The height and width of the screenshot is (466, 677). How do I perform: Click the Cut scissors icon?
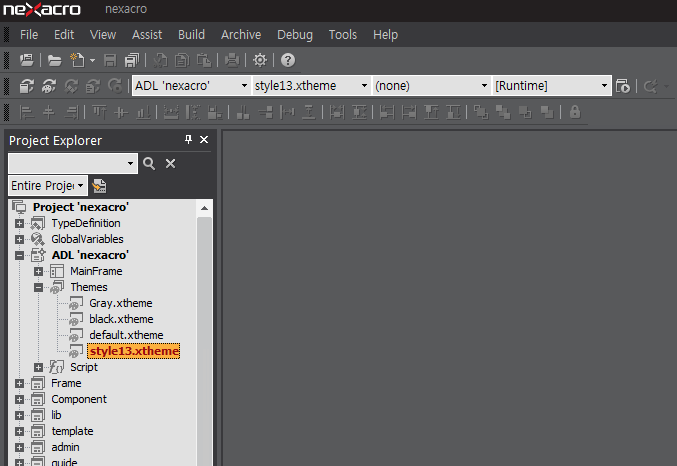[160, 60]
